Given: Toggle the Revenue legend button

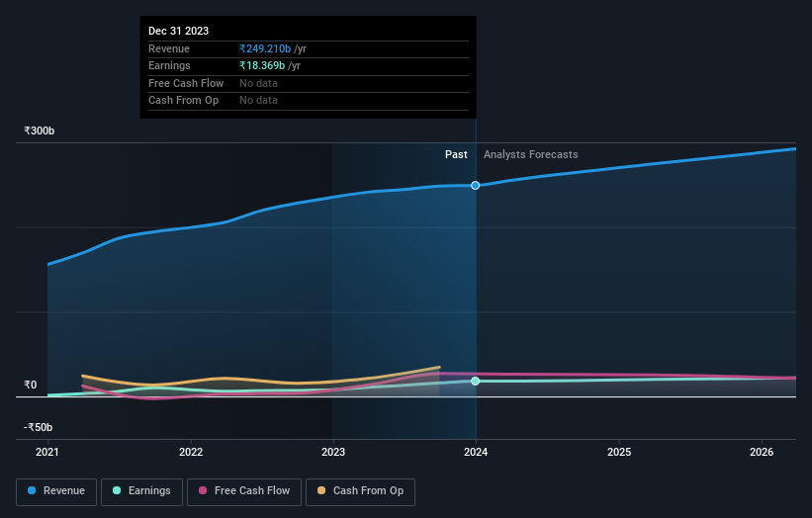Looking at the screenshot, I should point(56,491).
